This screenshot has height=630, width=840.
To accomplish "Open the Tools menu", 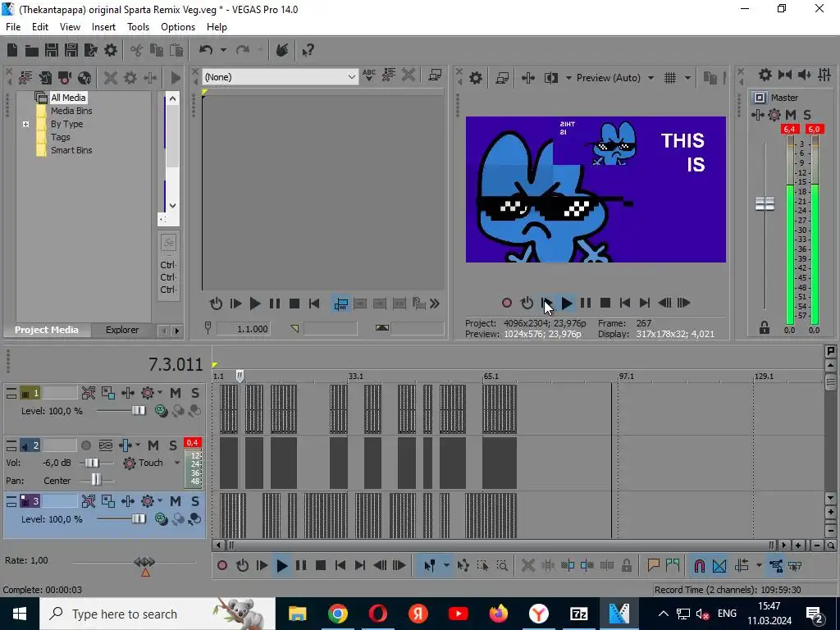I will [x=138, y=27].
